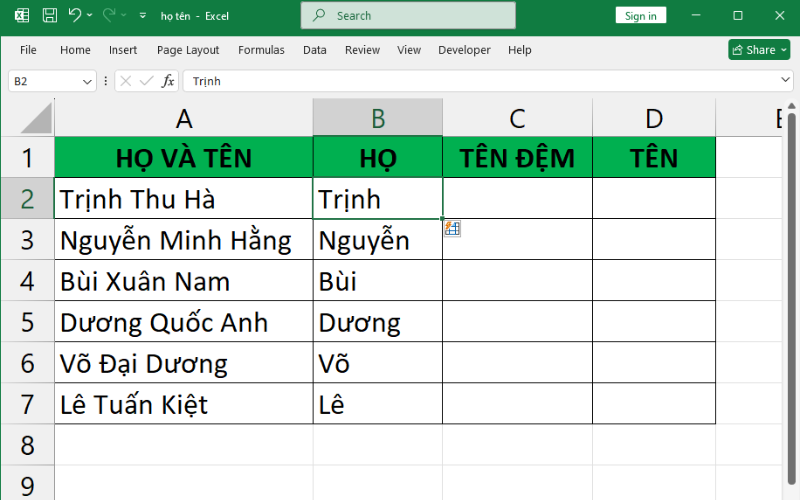Switch to the Insert tab
Image resolution: width=800 pixels, height=500 pixels.
(x=123, y=50)
